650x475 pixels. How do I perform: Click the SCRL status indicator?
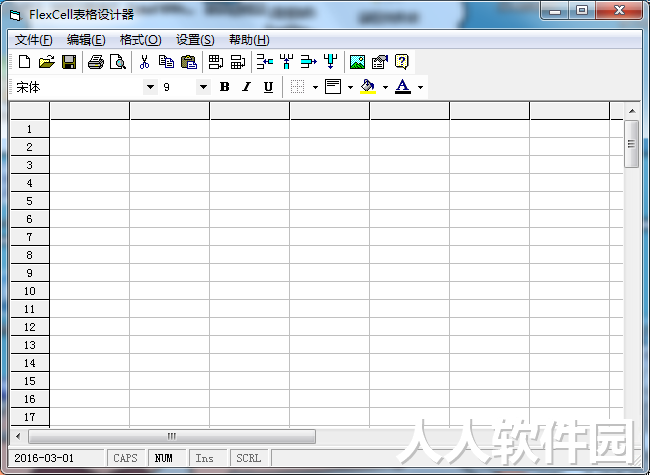tap(248, 458)
